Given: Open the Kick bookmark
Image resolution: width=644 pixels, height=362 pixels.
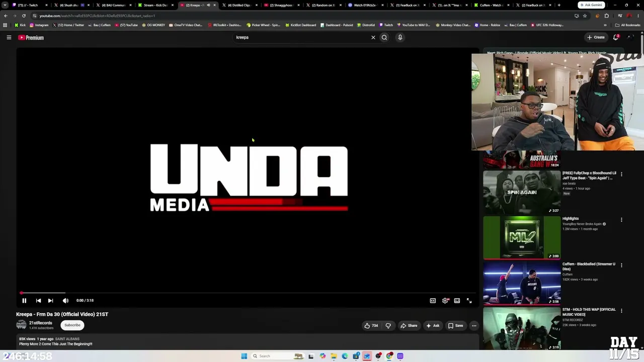Looking at the screenshot, I should tap(20, 25).
